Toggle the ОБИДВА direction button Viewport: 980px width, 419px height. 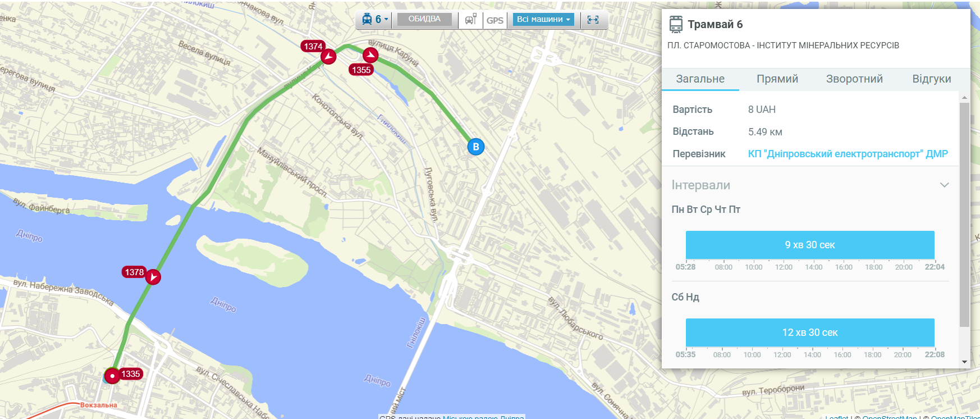click(x=424, y=20)
